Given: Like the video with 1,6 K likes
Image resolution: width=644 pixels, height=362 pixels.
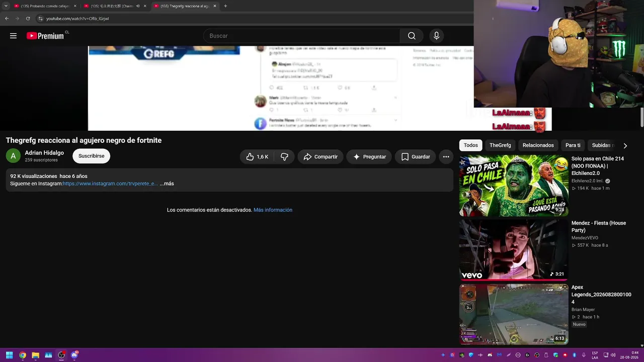Looking at the screenshot, I should (257, 157).
